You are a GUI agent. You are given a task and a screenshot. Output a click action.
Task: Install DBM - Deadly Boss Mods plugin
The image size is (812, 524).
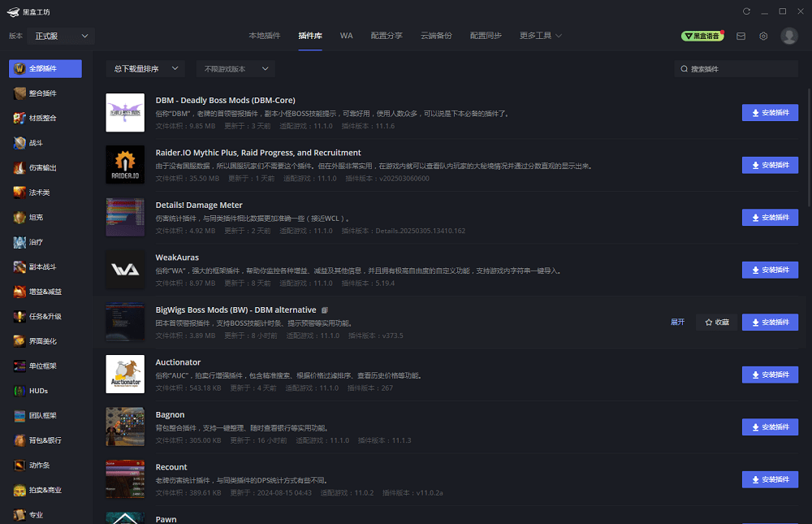click(x=770, y=113)
